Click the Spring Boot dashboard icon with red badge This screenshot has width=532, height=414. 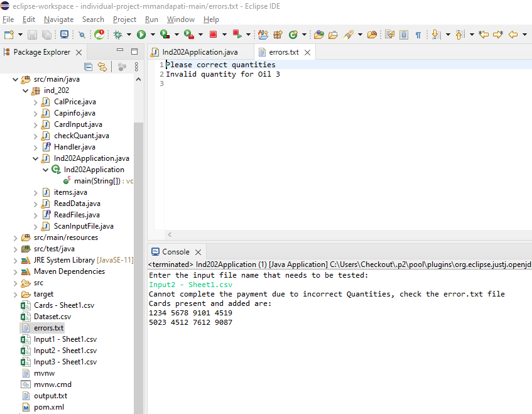[x=99, y=35]
